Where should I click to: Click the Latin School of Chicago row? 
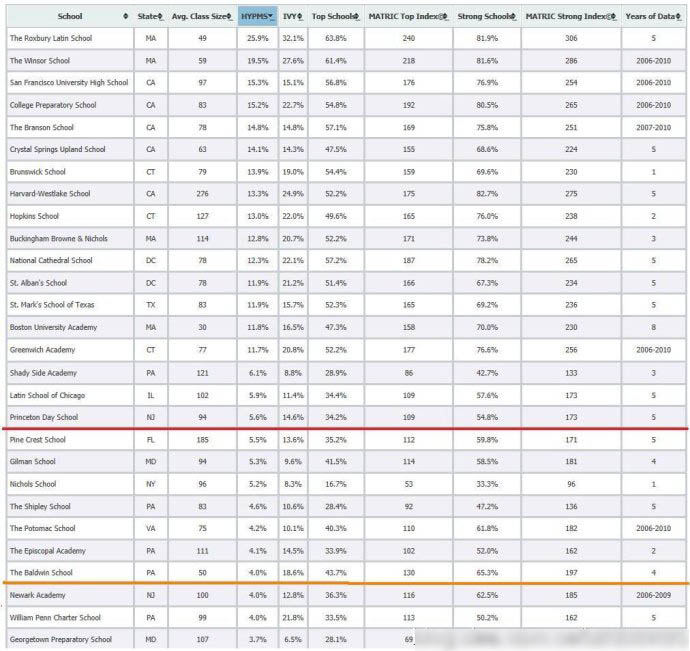(48, 395)
